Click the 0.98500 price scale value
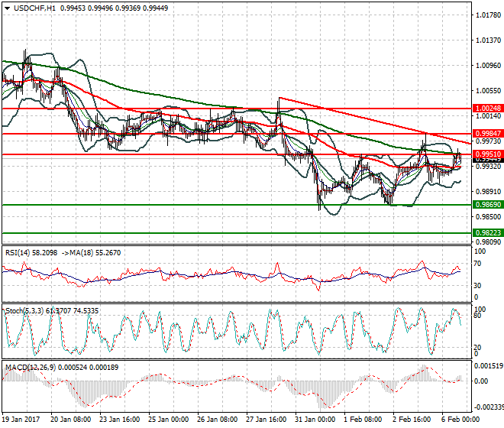Screen dimensions: 504x428 pyautogui.click(x=489, y=217)
